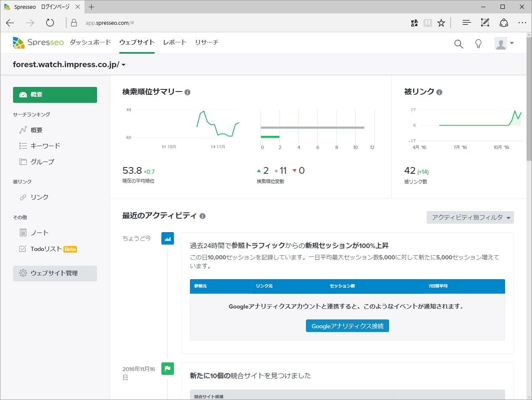Open ウェブサイト管理 with the gear icon
Image resolution: width=532 pixels, height=400 pixels.
point(55,273)
